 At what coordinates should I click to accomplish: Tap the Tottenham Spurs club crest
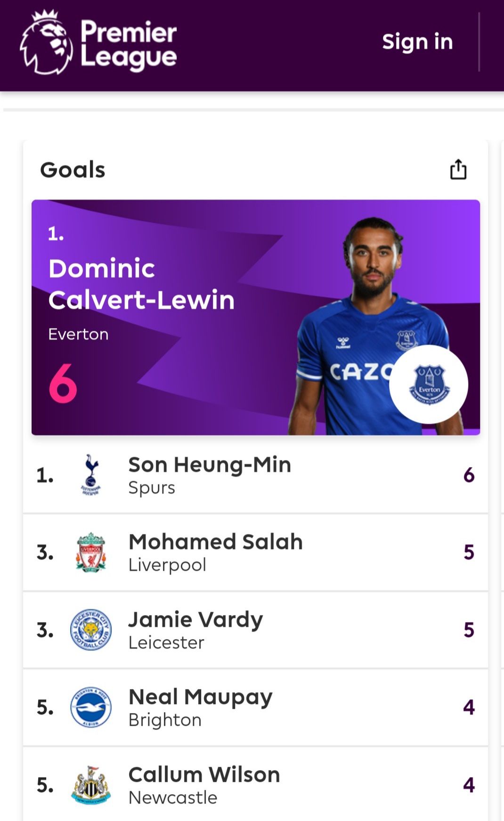(x=91, y=475)
